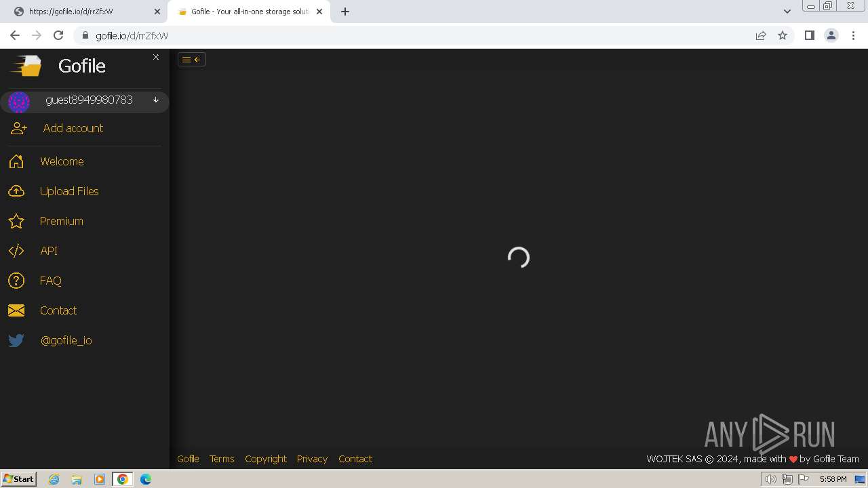The height and width of the screenshot is (488, 868).
Task: Click the API code brackets icon
Action: [16, 251]
